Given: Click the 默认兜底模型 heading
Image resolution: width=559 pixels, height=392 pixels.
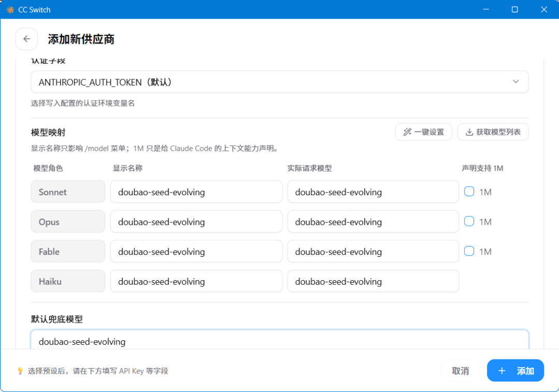Looking at the screenshot, I should (57, 319).
